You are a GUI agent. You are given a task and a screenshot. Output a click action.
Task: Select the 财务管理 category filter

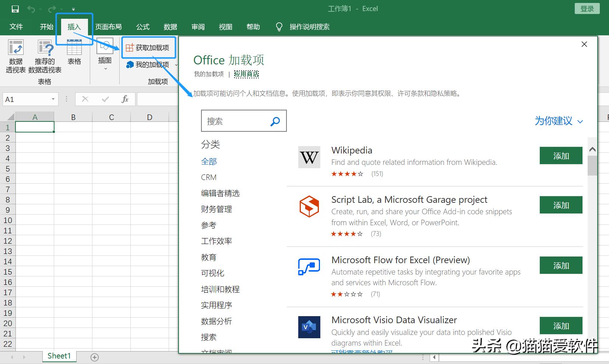[x=217, y=209]
